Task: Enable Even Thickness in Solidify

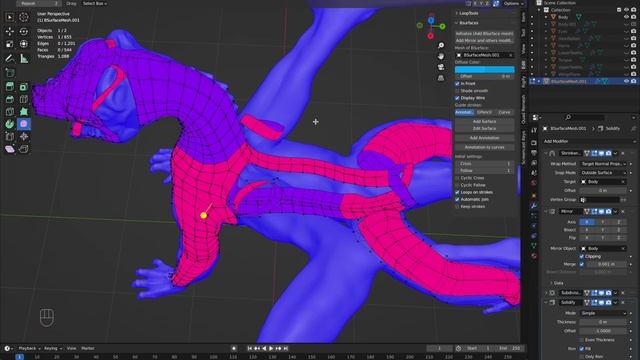Action: pos(582,340)
